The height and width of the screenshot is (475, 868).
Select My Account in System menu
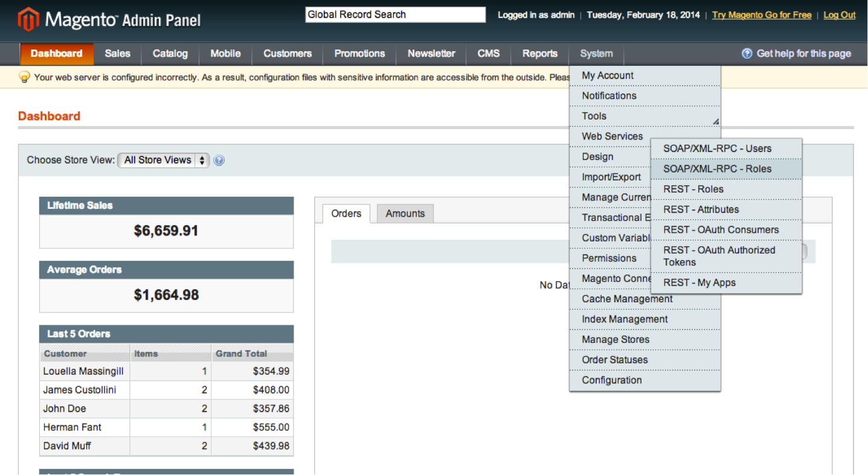click(645, 75)
